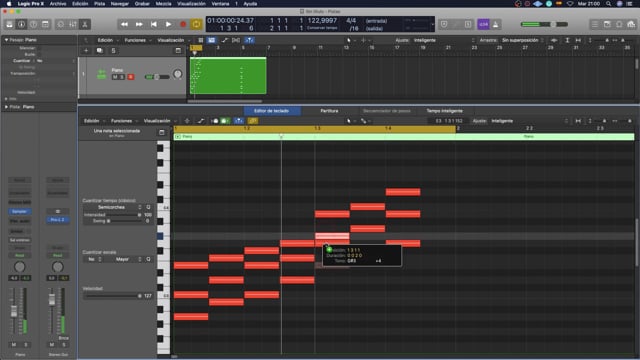Select the highlighted note at position 1.3

coord(332,236)
